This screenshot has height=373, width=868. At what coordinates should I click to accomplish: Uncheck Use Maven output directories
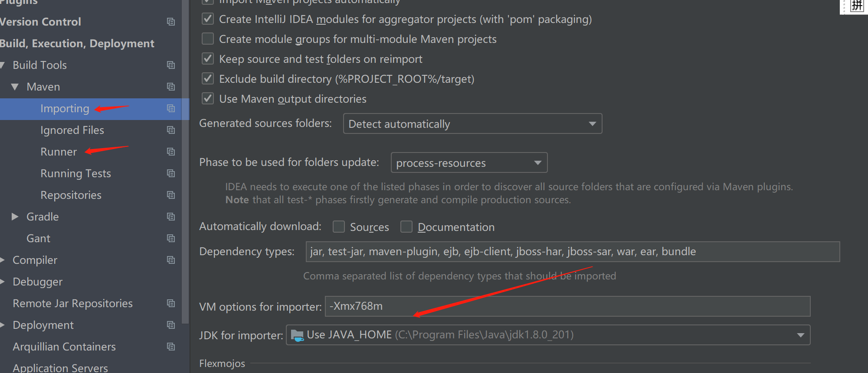point(207,98)
